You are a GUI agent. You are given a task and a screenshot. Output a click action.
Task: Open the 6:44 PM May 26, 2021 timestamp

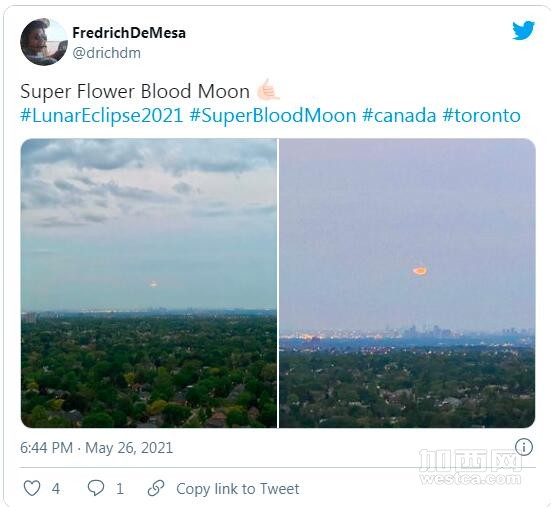click(97, 448)
